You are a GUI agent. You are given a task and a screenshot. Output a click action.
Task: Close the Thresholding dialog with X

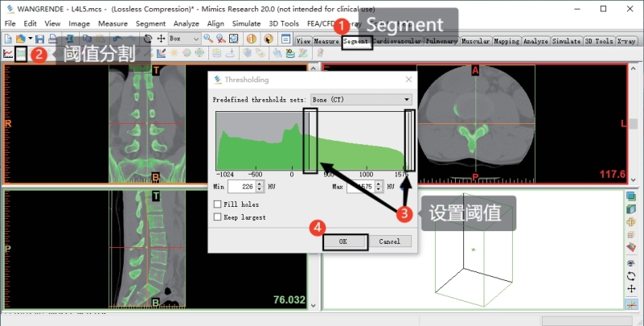pos(408,80)
